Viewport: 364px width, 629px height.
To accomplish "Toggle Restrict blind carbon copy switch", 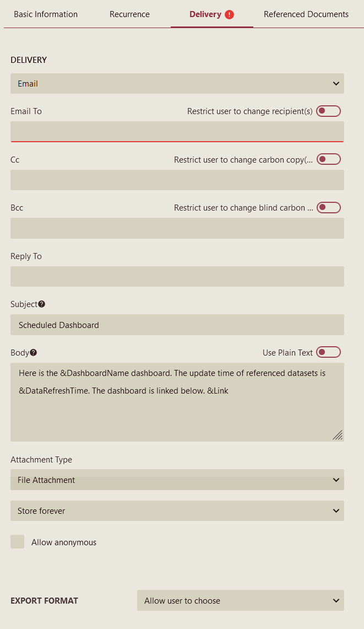I will [x=328, y=208].
